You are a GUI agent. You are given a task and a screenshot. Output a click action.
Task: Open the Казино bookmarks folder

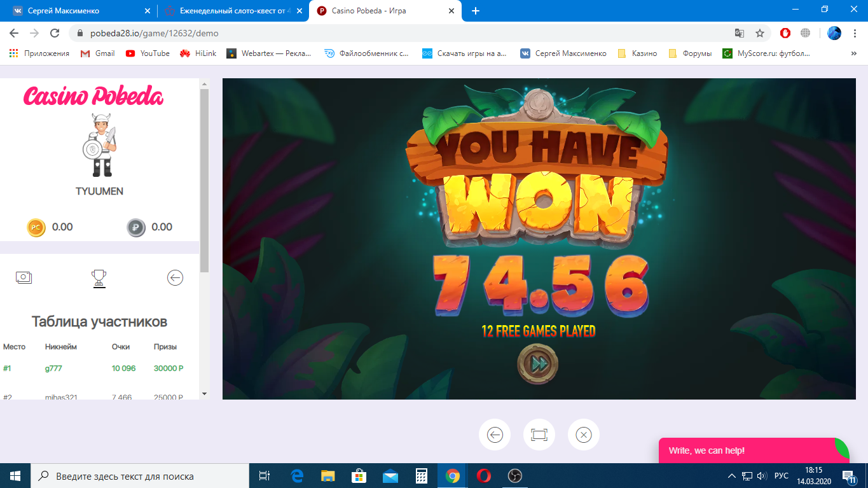(x=637, y=53)
